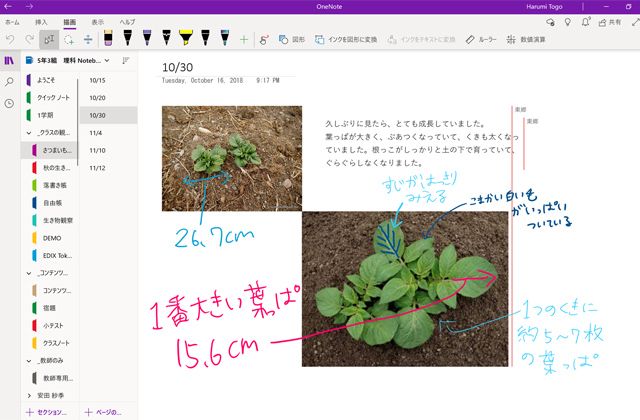640x420 pixels.
Task: Open 数値演算 math assistant
Action: pos(526,40)
